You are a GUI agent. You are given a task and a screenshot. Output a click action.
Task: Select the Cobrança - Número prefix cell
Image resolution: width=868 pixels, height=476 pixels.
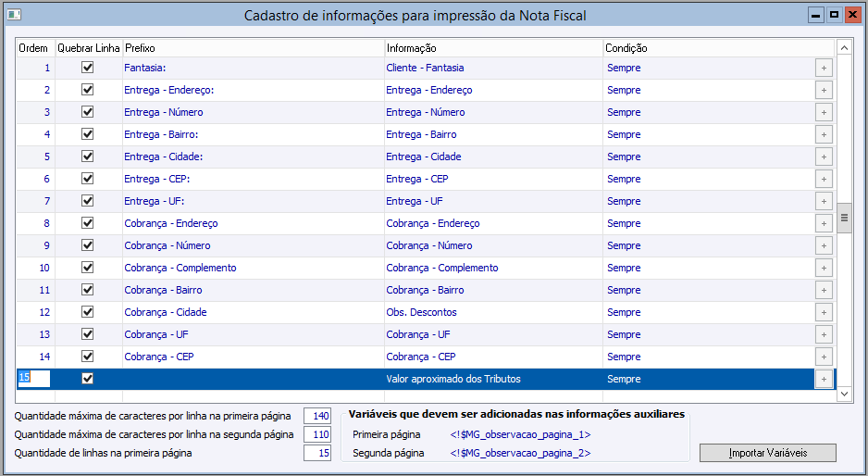tap(254, 245)
